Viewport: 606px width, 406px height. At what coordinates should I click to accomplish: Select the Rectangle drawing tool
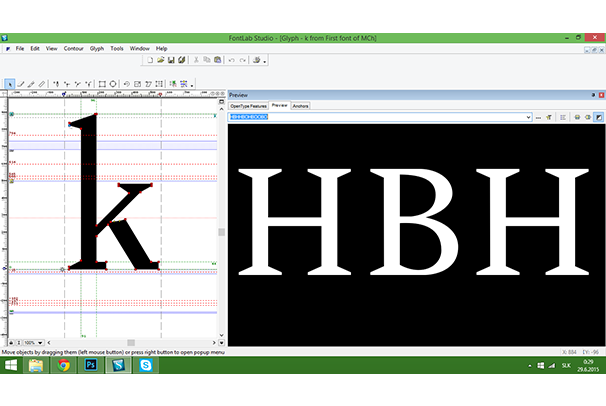click(101, 84)
